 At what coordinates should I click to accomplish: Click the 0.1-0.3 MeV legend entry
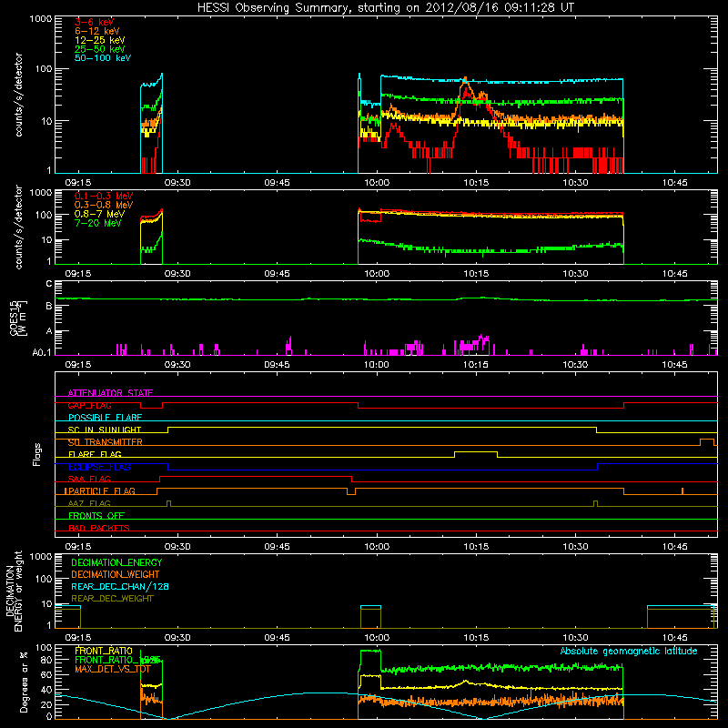[104, 196]
